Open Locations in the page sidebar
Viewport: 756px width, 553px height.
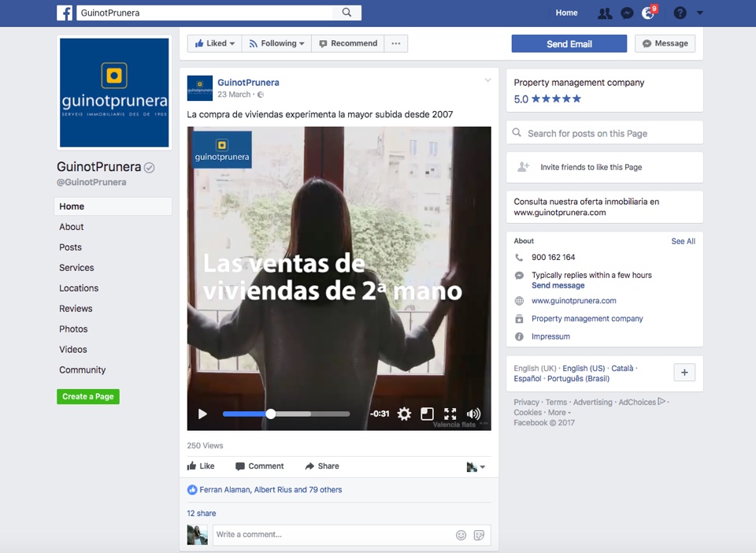(x=79, y=288)
